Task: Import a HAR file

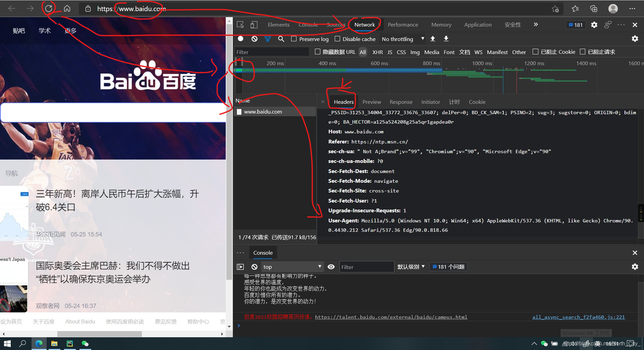Action: tap(433, 39)
